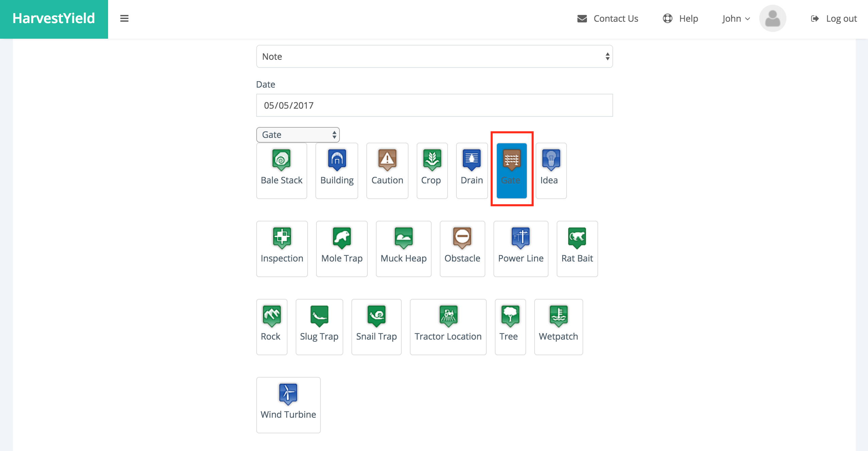Click the Date input field
Viewport: 868px width, 451px height.
click(x=434, y=105)
